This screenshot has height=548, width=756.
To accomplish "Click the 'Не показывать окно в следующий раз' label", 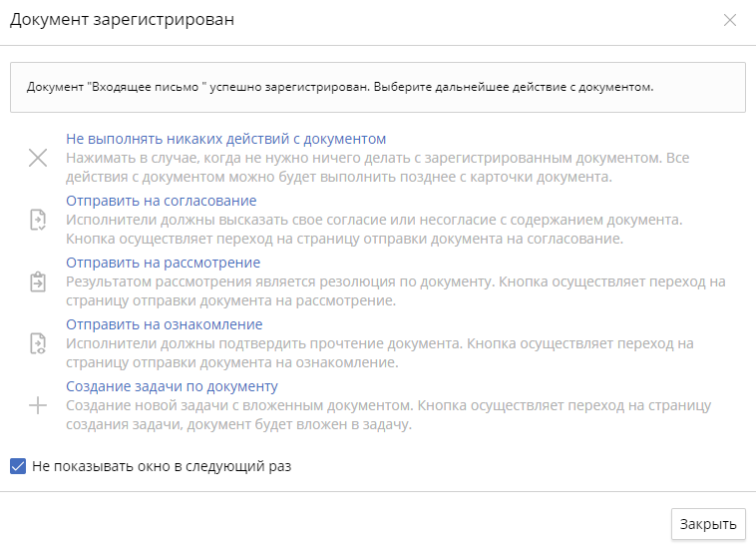I will pos(161,465).
